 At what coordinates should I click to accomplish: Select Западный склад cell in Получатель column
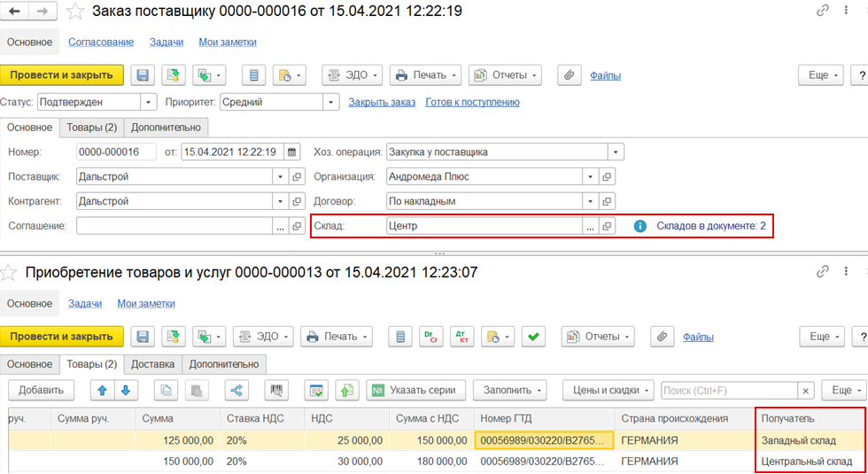[810, 441]
